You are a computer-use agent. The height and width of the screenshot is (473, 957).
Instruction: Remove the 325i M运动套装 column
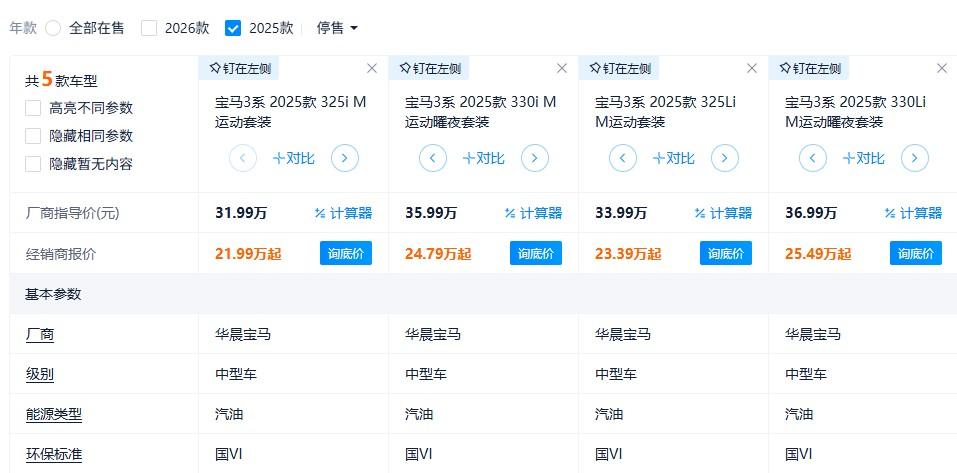tap(372, 68)
